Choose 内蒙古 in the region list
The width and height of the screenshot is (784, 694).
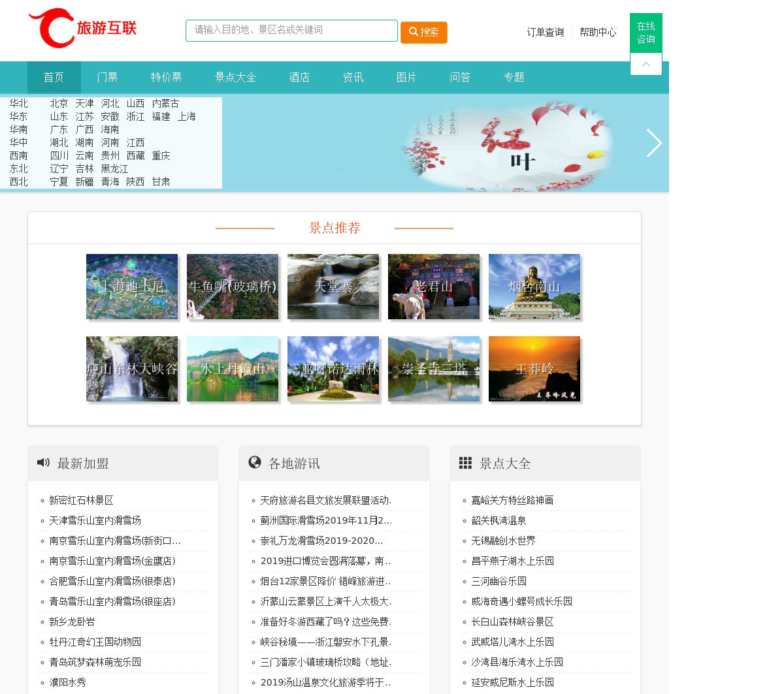coord(165,104)
